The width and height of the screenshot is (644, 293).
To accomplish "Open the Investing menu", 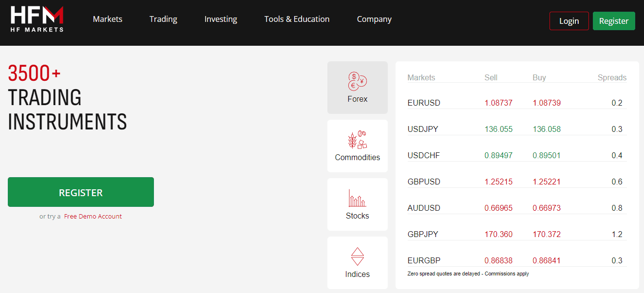I will point(221,19).
